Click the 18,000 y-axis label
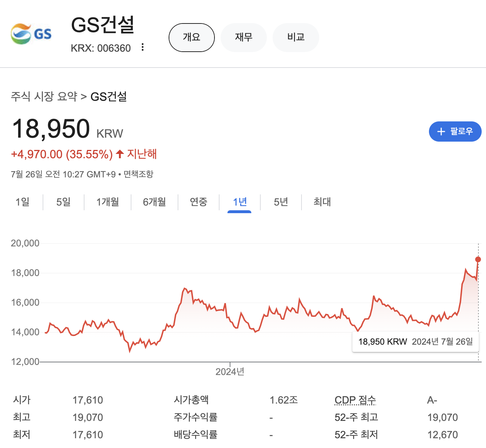This screenshot has width=486, height=448. point(25,273)
